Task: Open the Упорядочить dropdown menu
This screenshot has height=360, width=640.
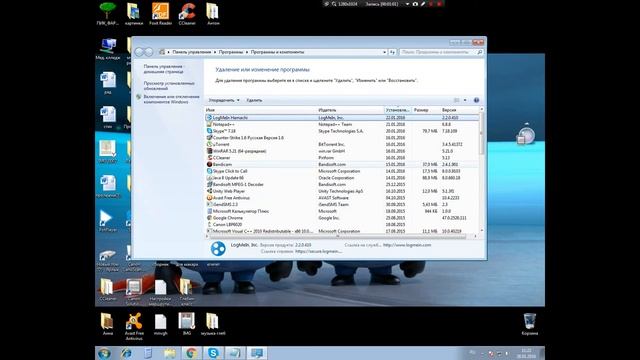Action: coord(224,100)
